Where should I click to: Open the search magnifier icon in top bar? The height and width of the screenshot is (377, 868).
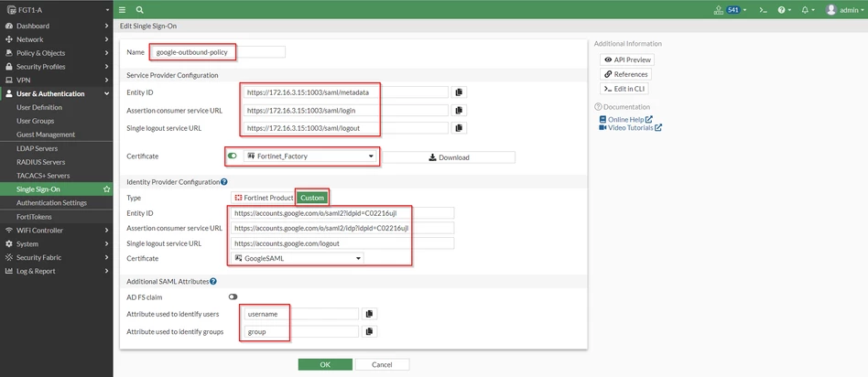[139, 10]
